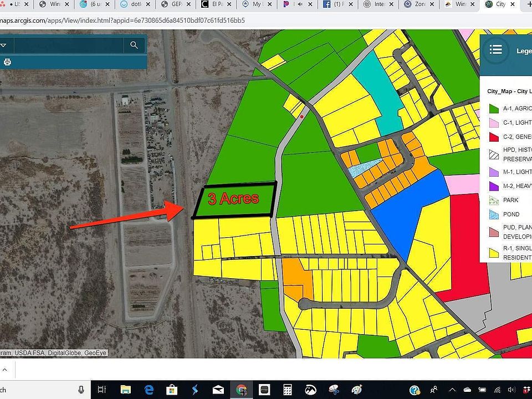Open Calculator from the taskbar

pyautogui.click(x=288, y=390)
